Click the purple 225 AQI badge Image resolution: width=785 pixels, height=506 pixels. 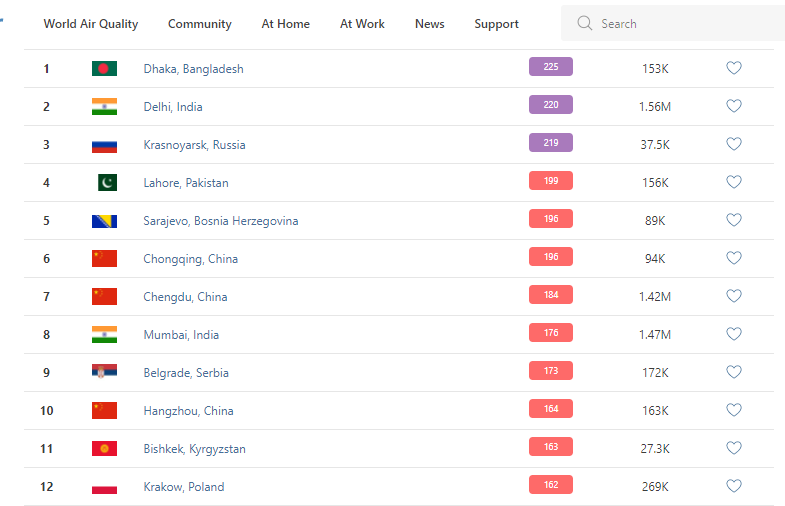550,67
